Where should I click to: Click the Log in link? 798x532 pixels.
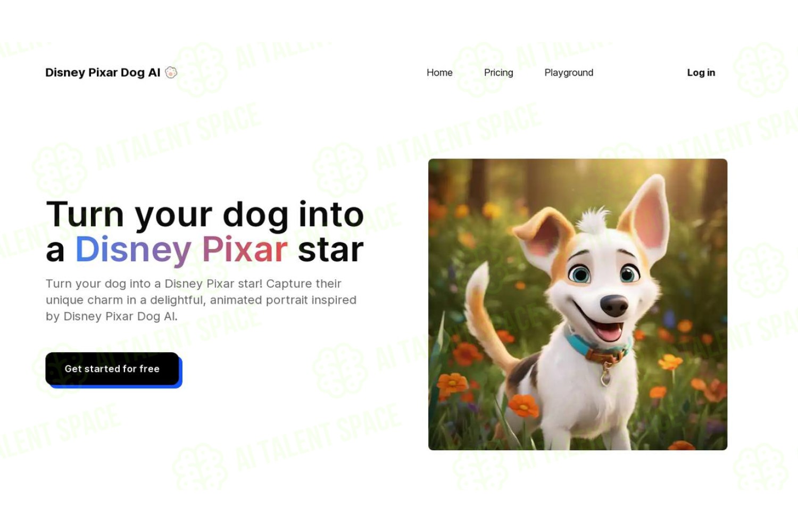(701, 72)
